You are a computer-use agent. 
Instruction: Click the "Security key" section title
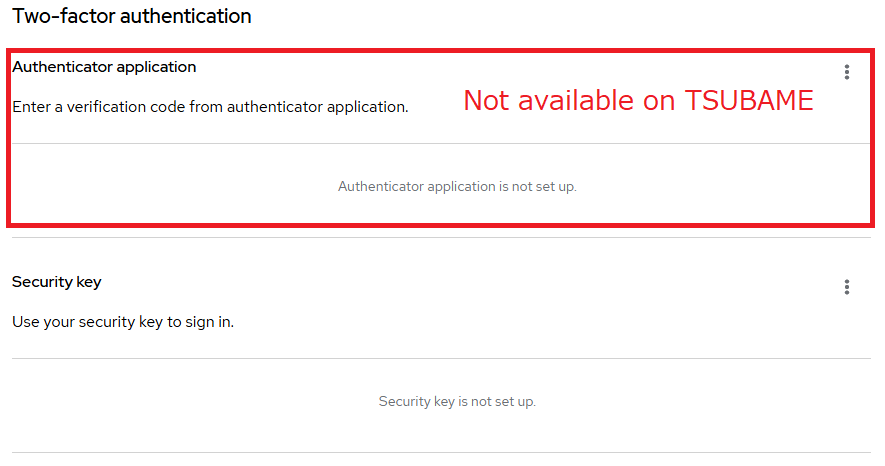click(x=56, y=282)
